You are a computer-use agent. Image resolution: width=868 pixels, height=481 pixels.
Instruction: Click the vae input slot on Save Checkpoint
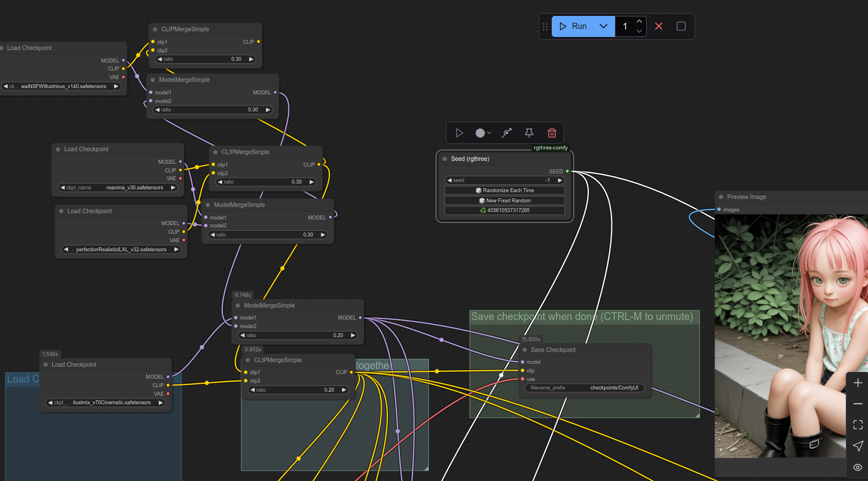click(522, 379)
